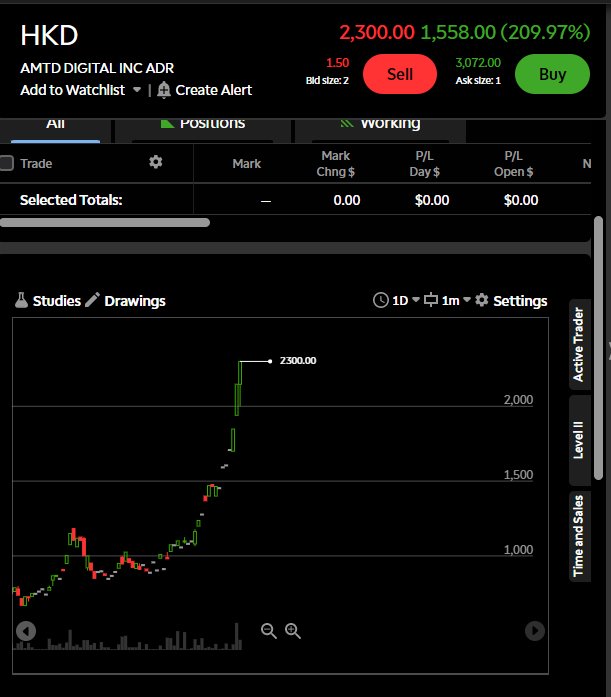This screenshot has width=611, height=697.
Task: Open Add to Watchlist dropdown arrow
Action: coord(137,90)
